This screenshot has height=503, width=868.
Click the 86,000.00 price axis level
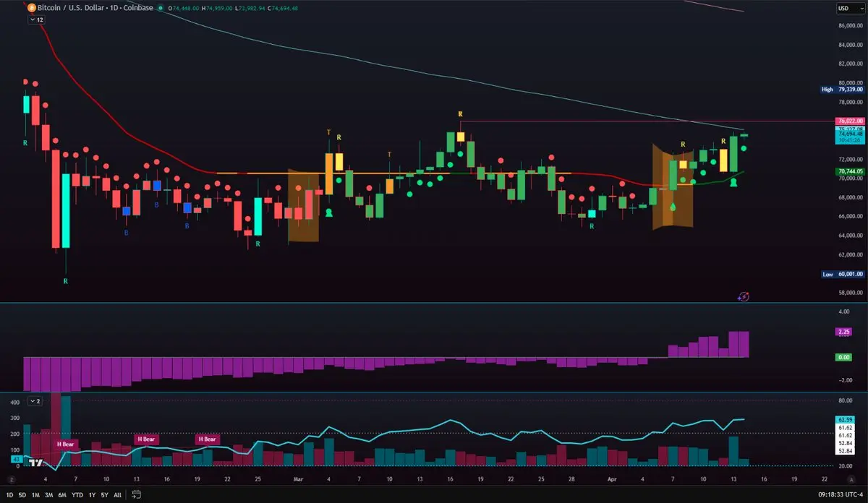[x=851, y=26]
